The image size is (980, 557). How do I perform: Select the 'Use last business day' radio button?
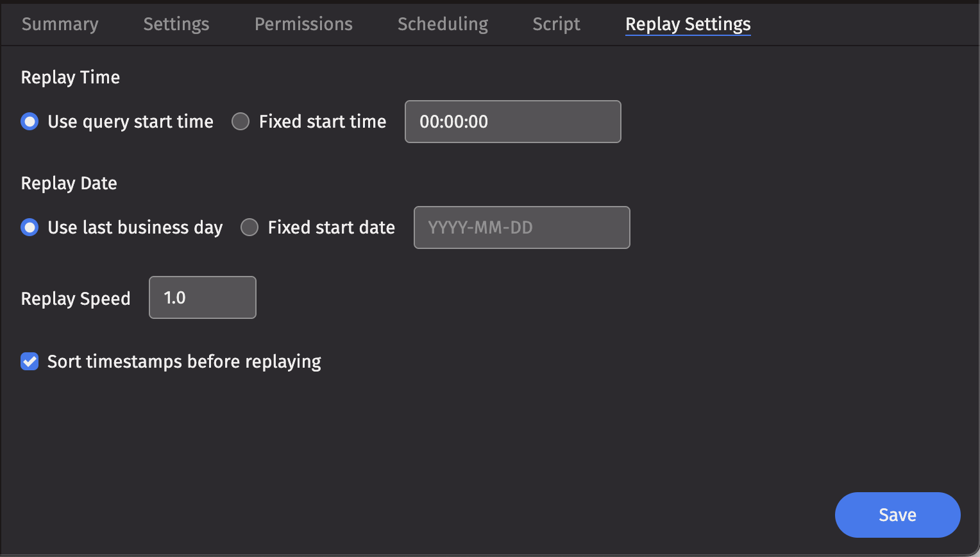[x=30, y=227]
